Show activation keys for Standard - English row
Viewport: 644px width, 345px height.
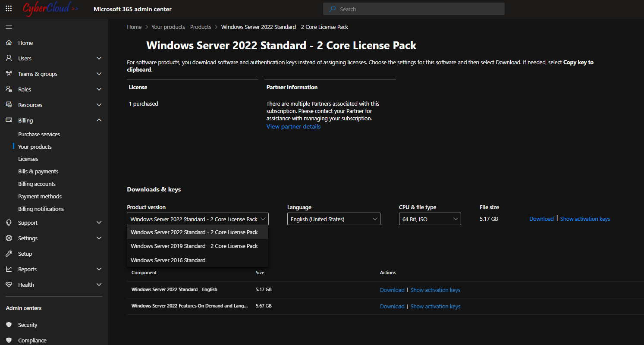click(x=435, y=290)
